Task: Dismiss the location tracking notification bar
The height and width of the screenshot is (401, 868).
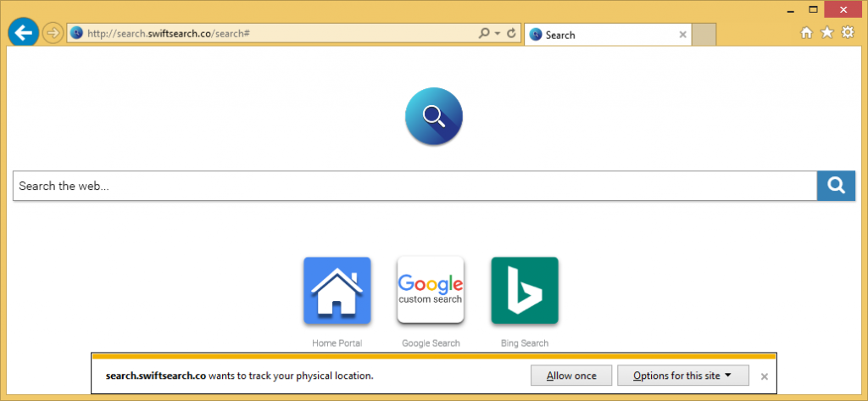Action: pyautogui.click(x=764, y=376)
